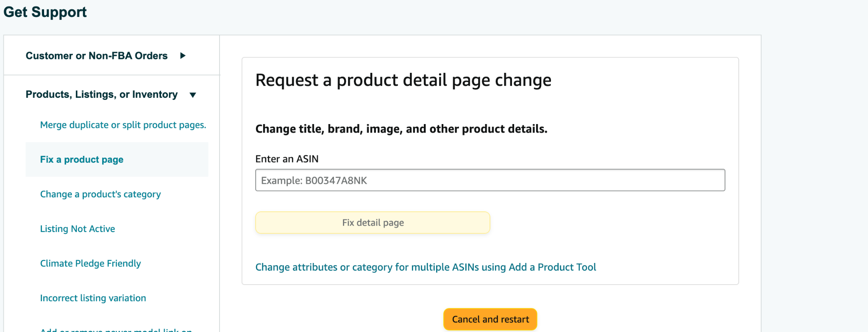The height and width of the screenshot is (332, 868).
Task: Go to Change a product's category
Action: (x=100, y=194)
